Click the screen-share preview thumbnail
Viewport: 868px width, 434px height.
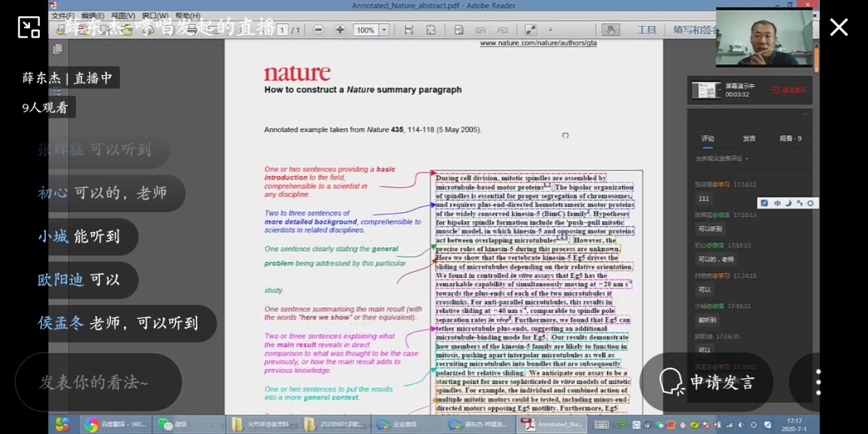coord(706,90)
